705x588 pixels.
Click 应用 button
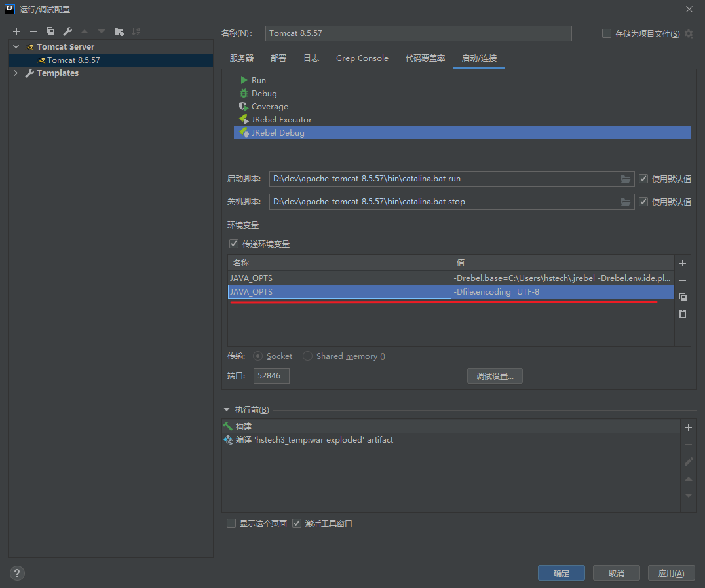[672, 573]
